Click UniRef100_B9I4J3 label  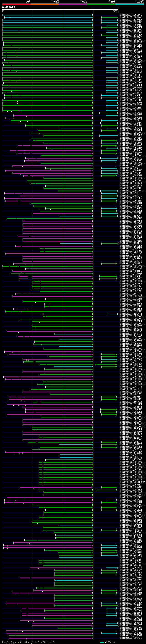coord(131,638)
